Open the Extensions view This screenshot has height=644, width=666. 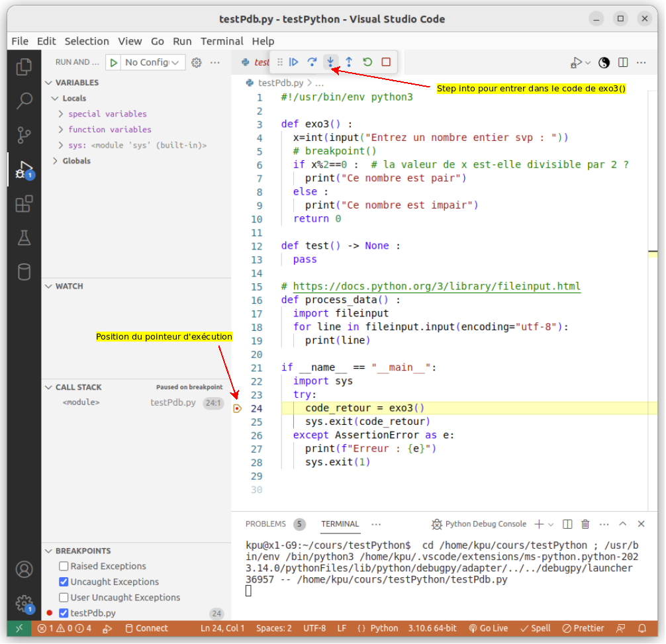(x=24, y=204)
